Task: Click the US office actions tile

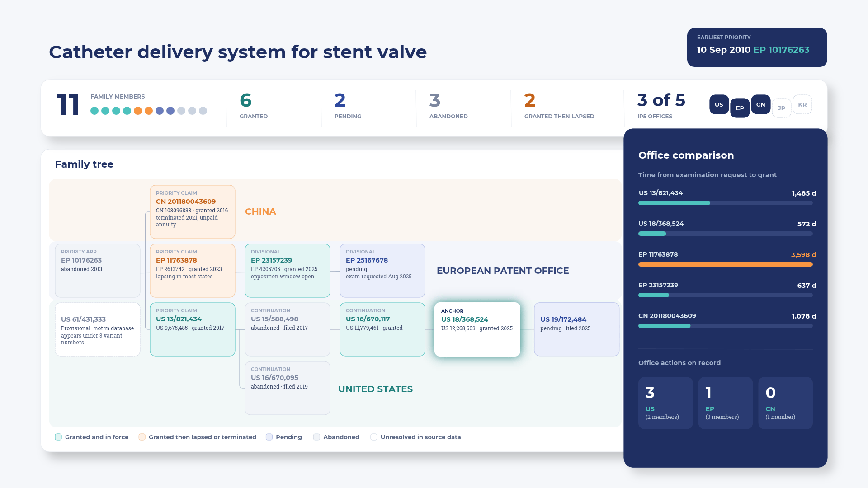Action: [x=665, y=403]
